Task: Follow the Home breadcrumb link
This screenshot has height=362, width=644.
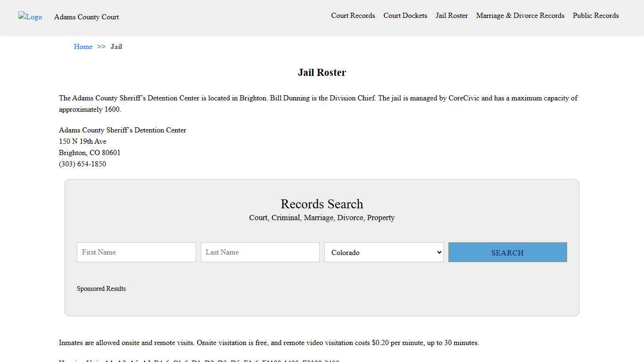Action: click(83, 47)
